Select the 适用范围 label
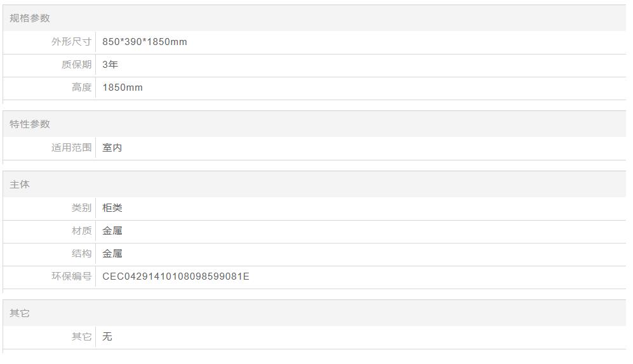 (x=71, y=148)
